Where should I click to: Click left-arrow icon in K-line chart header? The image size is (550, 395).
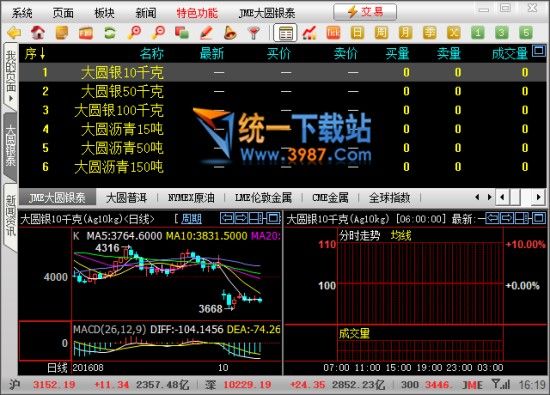(x=227, y=218)
